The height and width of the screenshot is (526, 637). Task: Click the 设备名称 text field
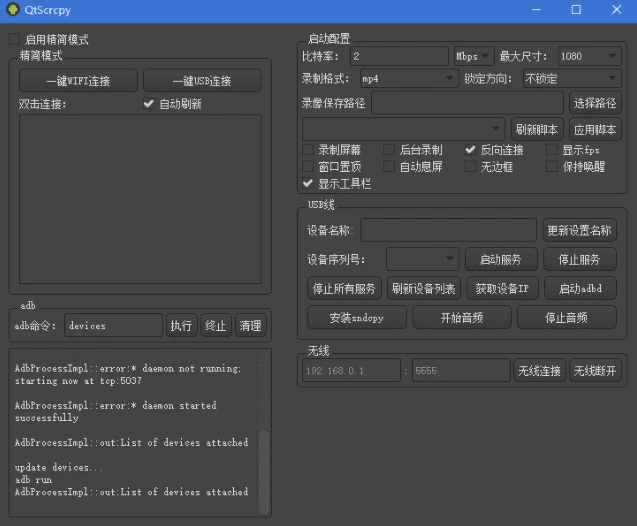click(x=448, y=230)
